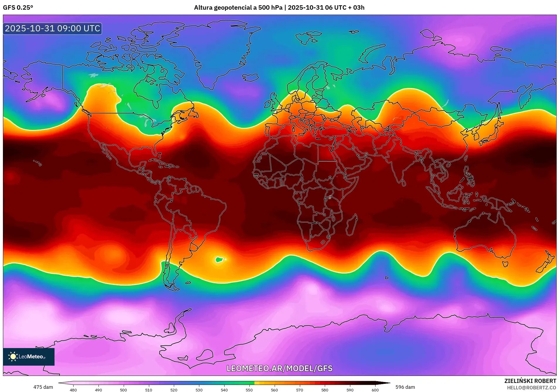The width and height of the screenshot is (559, 392).
Task: Select the GFS 0.25° model label
Action: [18, 8]
